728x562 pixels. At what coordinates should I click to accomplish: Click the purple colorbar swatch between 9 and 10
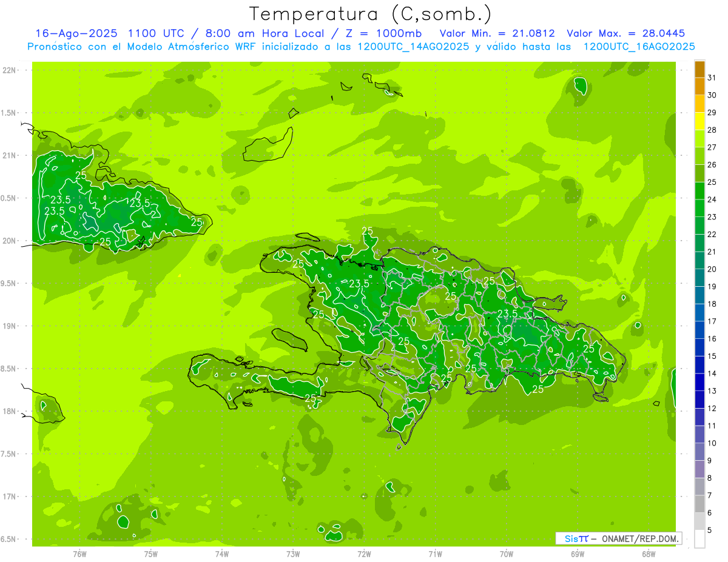pos(699,452)
